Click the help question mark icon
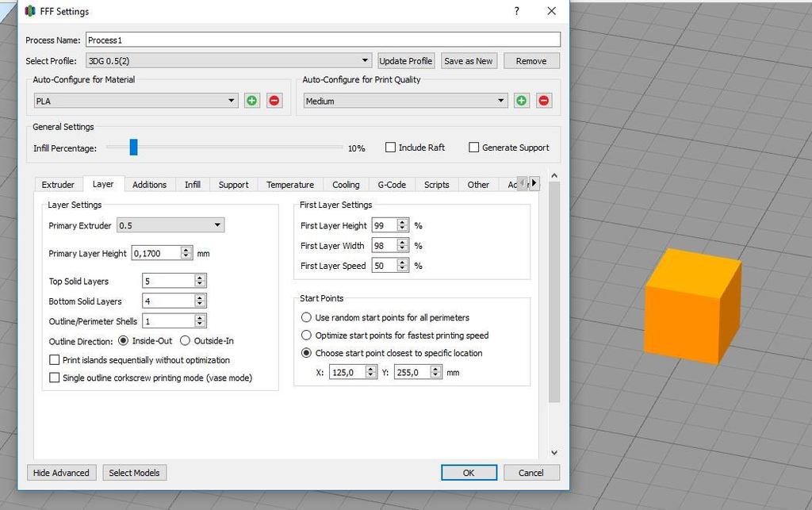Screen dimensions: 812x510 517,11
